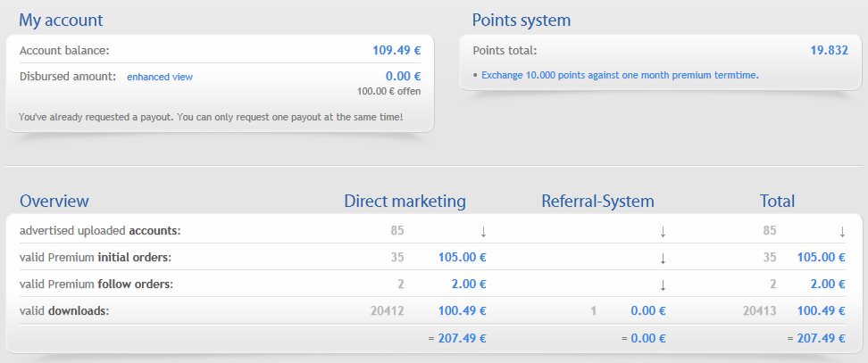
Task: Click the My account heading
Action: point(61,20)
